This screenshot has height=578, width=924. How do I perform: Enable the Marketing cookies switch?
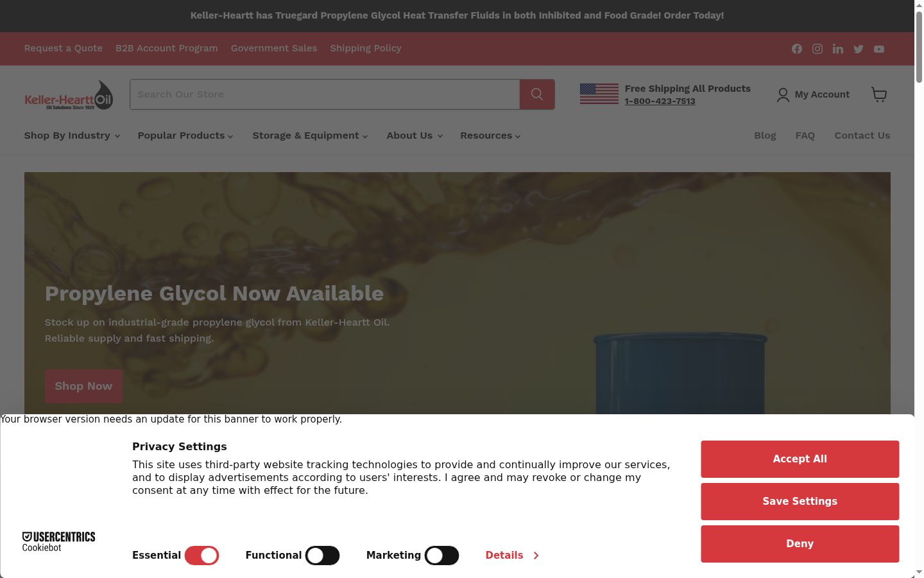[441, 556]
